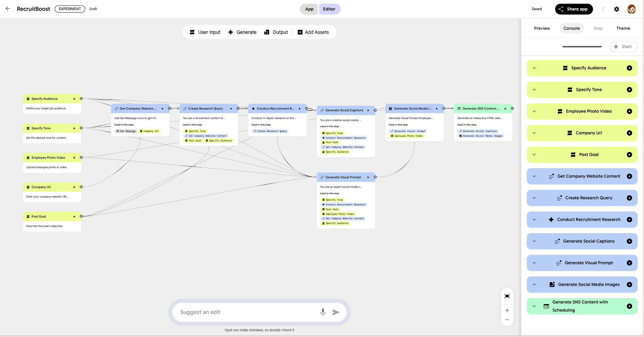Click the user profile avatar
The width and height of the screenshot is (644, 337).
[631, 9]
